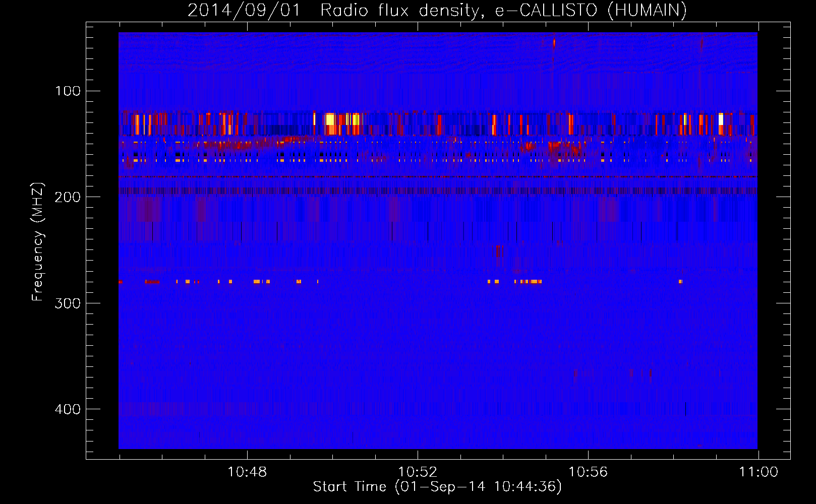Click the 400 frequency tick label
Viewport: 816px width, 504px height.
(68, 409)
